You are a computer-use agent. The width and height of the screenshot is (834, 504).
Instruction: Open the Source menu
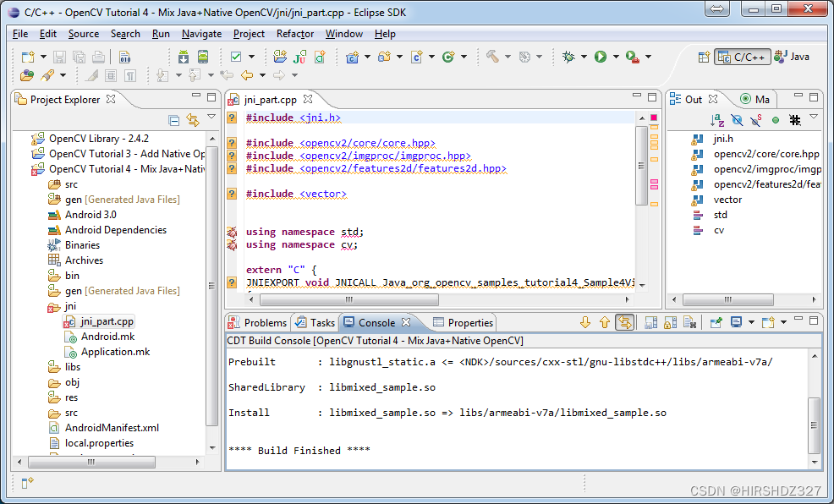click(x=84, y=34)
